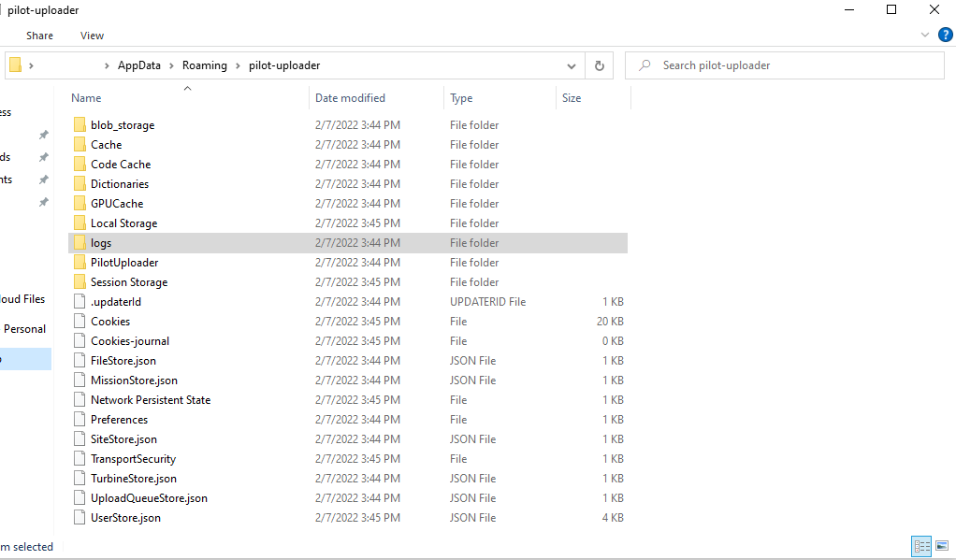Click the 20 KB size of Cookies
The width and height of the screenshot is (956, 560).
pyautogui.click(x=610, y=321)
